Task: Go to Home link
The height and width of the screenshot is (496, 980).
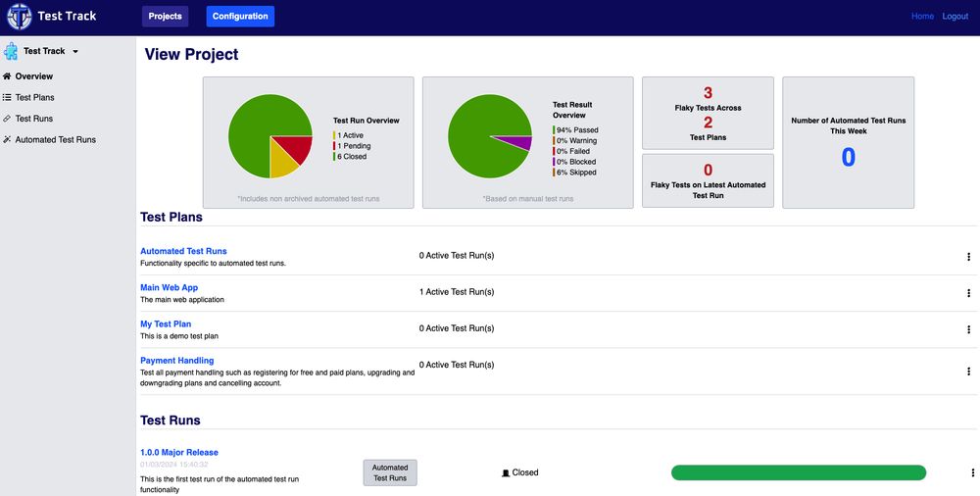Action: pyautogui.click(x=922, y=17)
